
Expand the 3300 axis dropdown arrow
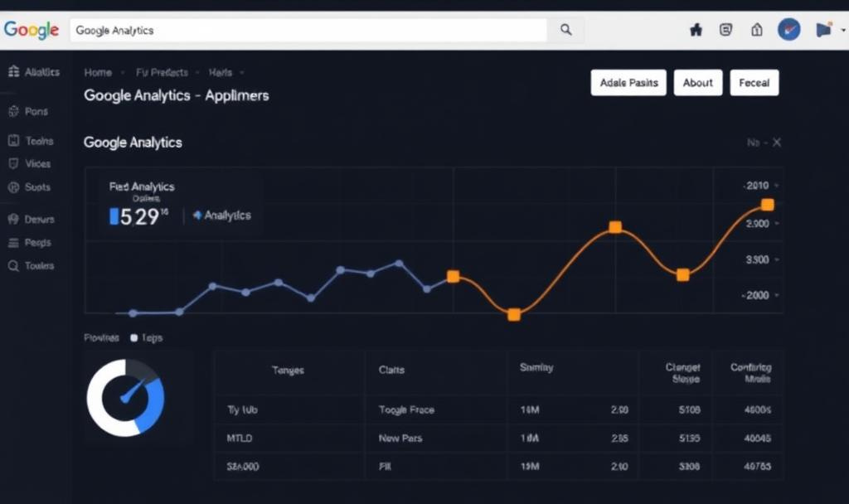click(x=777, y=259)
